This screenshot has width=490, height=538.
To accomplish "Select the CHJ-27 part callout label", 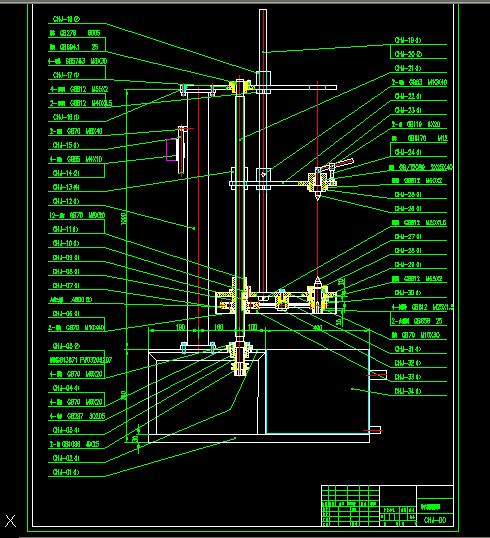I will pyautogui.click(x=408, y=237).
